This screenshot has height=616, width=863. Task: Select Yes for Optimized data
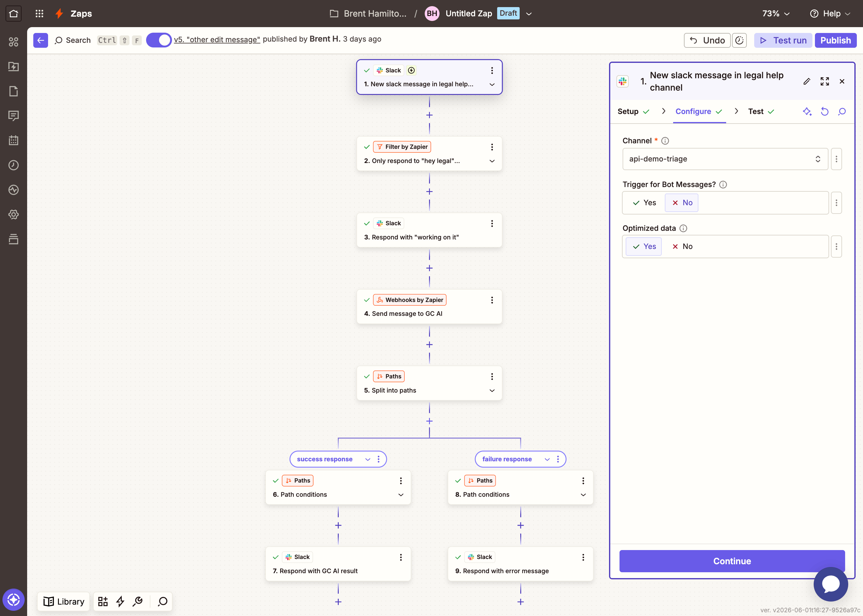tap(644, 247)
